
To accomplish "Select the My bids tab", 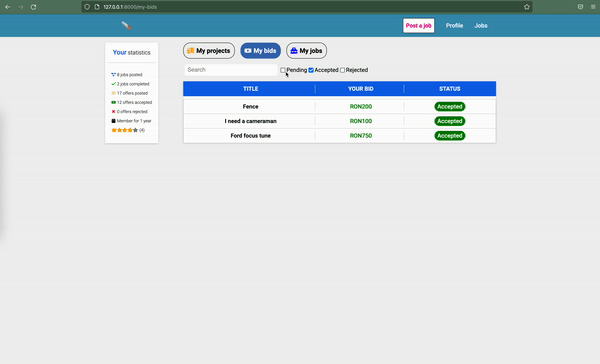I will (x=261, y=51).
